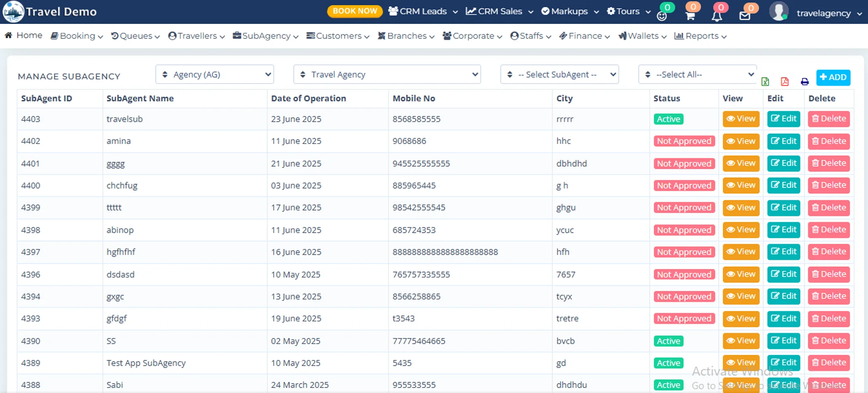
Task: Expand the Select All dropdown
Action: point(697,74)
